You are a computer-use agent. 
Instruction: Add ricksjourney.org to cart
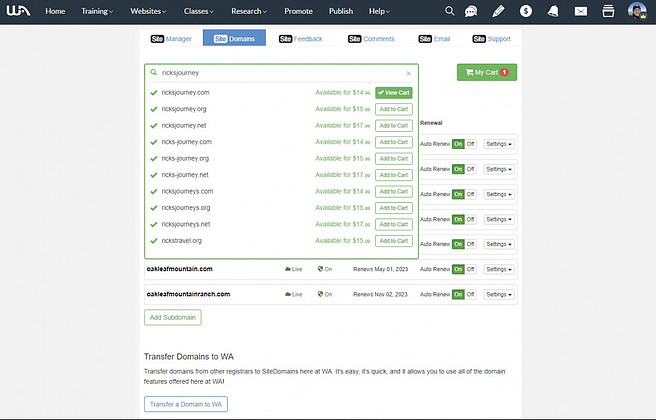coord(394,109)
